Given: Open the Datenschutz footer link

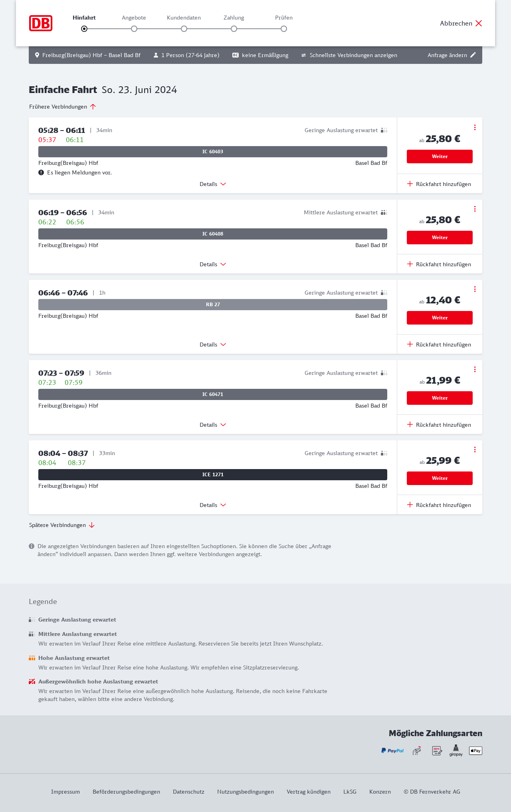Looking at the screenshot, I should coord(188,792).
